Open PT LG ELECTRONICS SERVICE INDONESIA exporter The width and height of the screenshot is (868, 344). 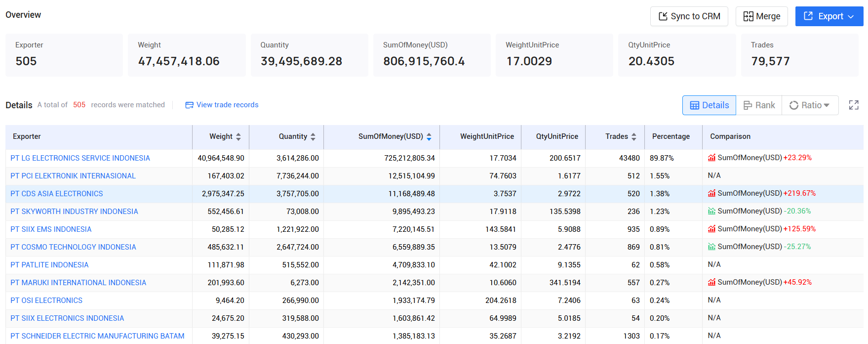click(80, 158)
